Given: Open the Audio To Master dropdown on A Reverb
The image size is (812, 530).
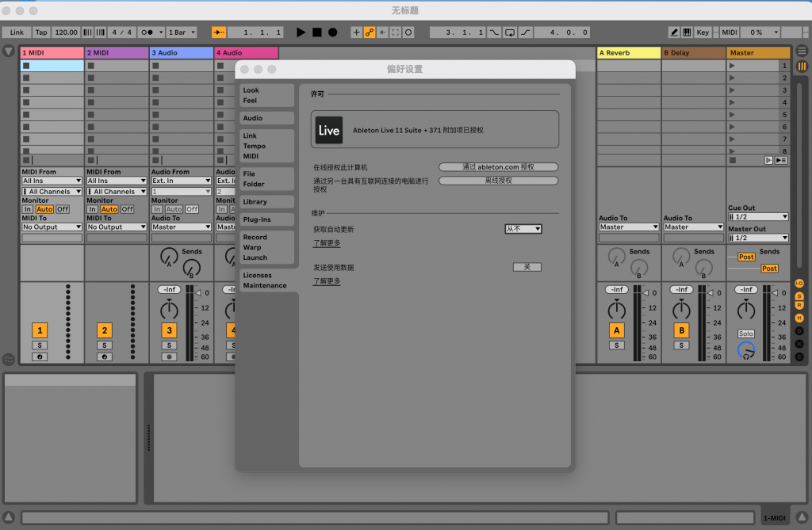Looking at the screenshot, I should [x=628, y=227].
